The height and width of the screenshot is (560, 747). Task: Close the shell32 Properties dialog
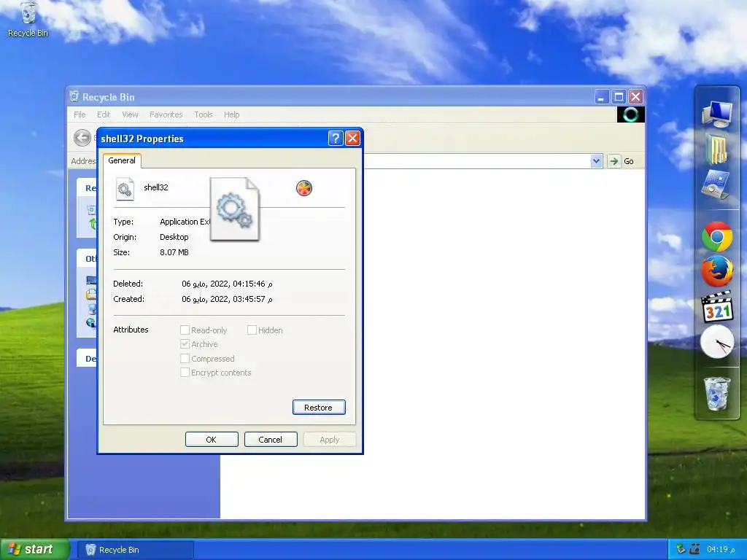(352, 138)
